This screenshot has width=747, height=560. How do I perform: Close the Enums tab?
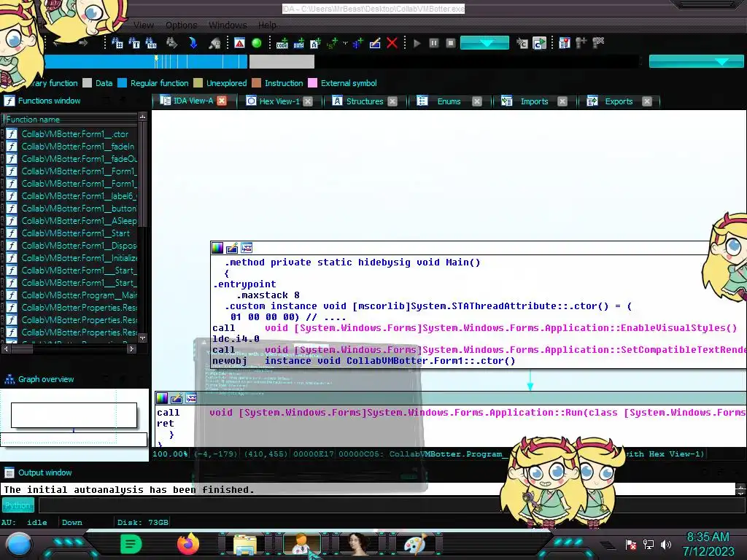[x=477, y=101]
